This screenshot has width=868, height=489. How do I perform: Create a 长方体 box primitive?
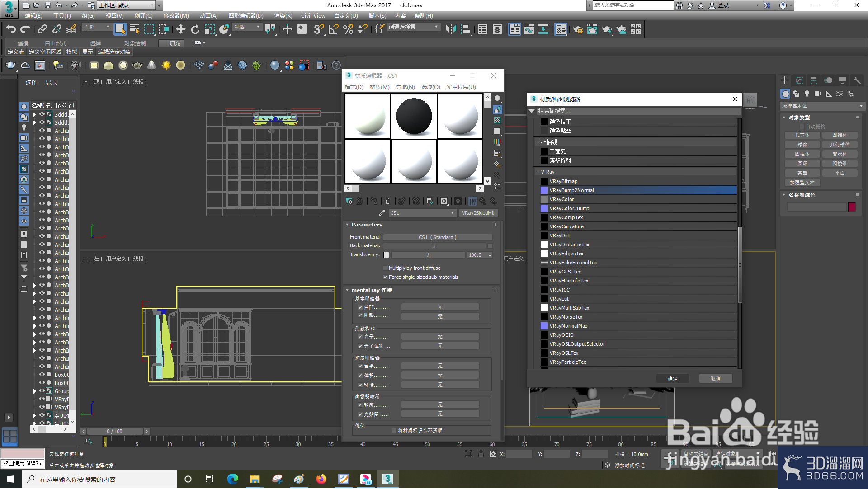802,135
